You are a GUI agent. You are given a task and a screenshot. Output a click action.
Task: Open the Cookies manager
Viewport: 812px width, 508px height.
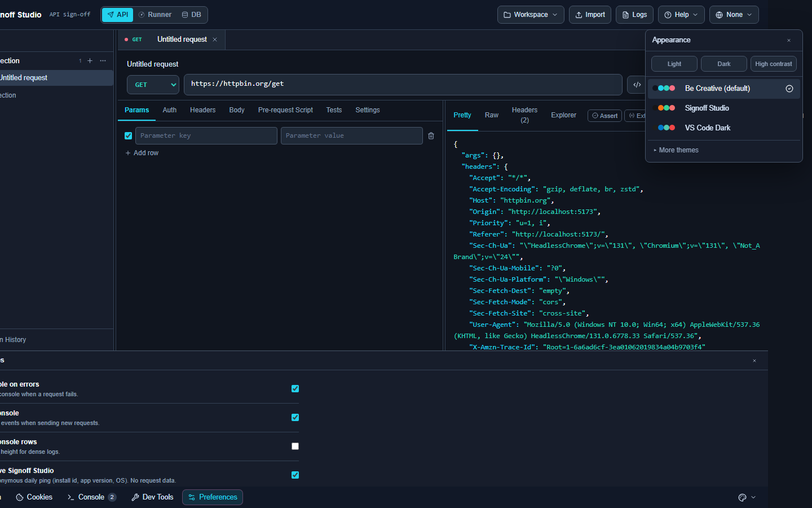(x=34, y=497)
